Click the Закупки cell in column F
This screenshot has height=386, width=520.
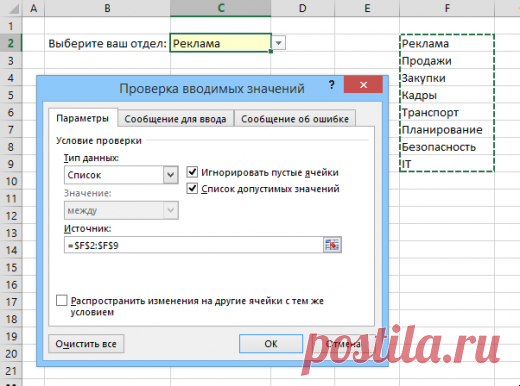tap(447, 78)
